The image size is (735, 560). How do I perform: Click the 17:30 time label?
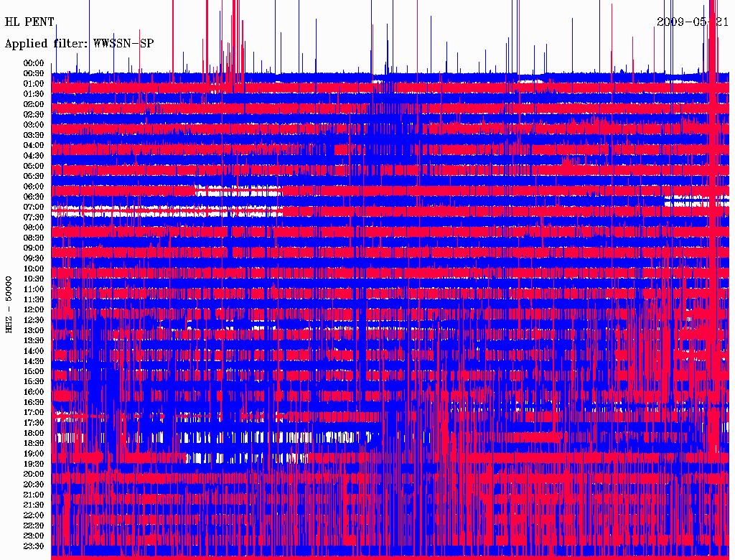click(x=34, y=423)
